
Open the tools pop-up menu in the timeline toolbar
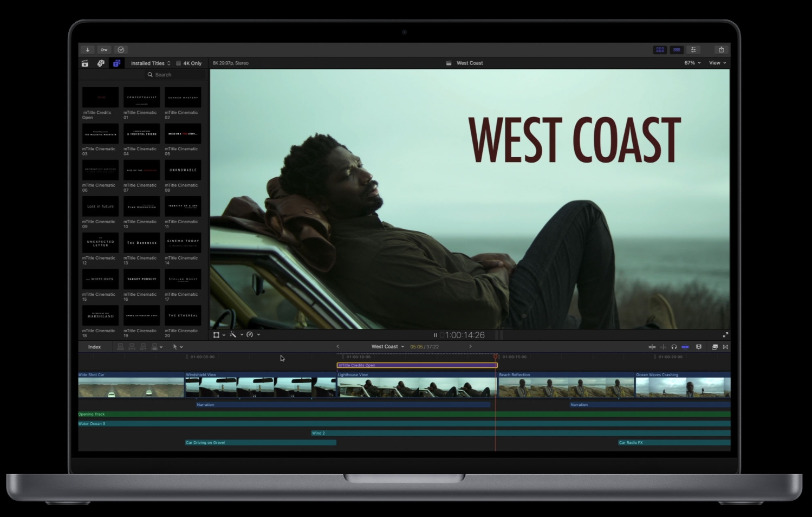(x=177, y=346)
